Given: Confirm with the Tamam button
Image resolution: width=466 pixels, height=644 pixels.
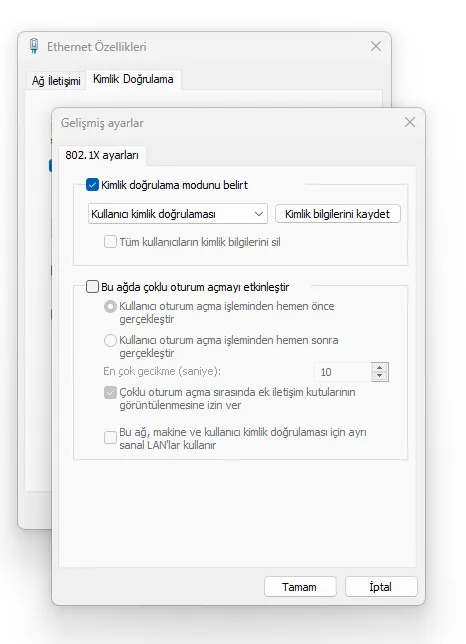Looking at the screenshot, I should pos(300,587).
